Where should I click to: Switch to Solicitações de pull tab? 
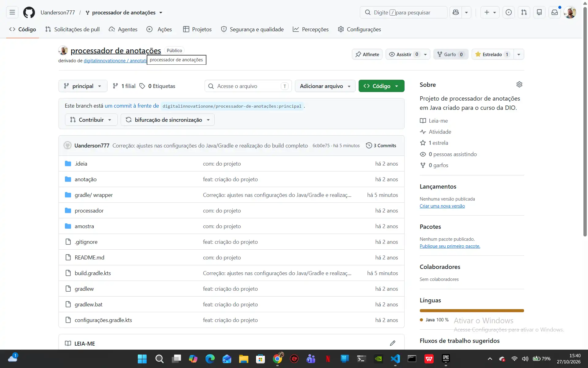(72, 29)
